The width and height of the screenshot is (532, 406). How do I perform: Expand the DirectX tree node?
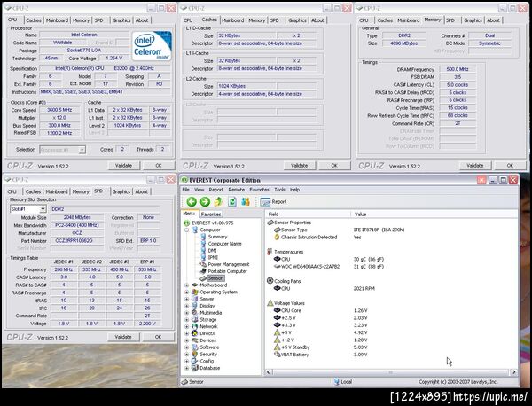186,333
